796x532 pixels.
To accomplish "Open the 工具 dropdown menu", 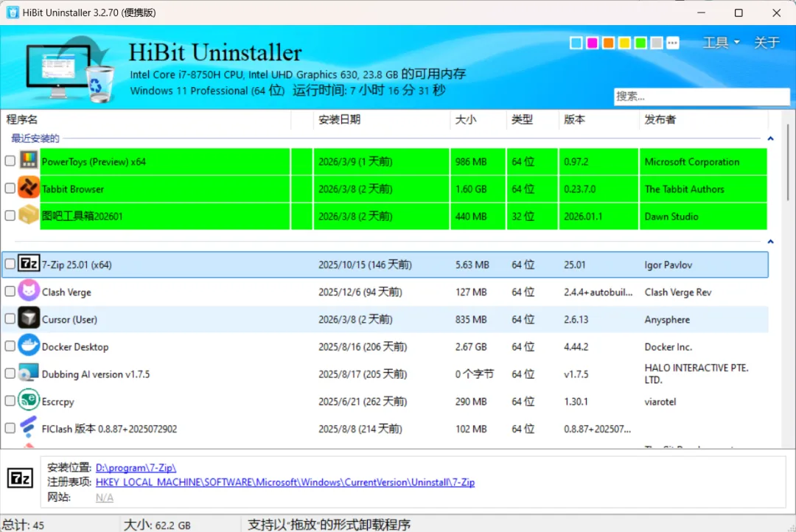I will [721, 43].
